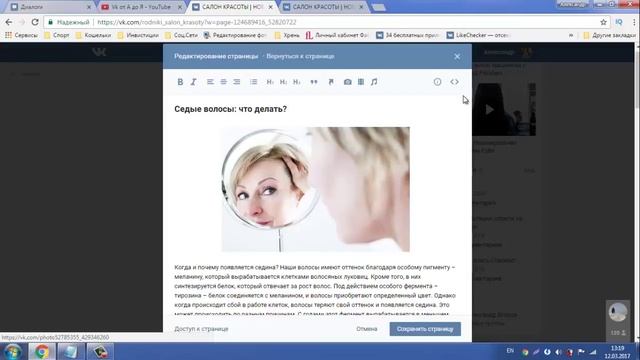The image size is (640, 360).
Task: Open the 'LikeChecker' bookmark
Action: [x=478, y=36]
